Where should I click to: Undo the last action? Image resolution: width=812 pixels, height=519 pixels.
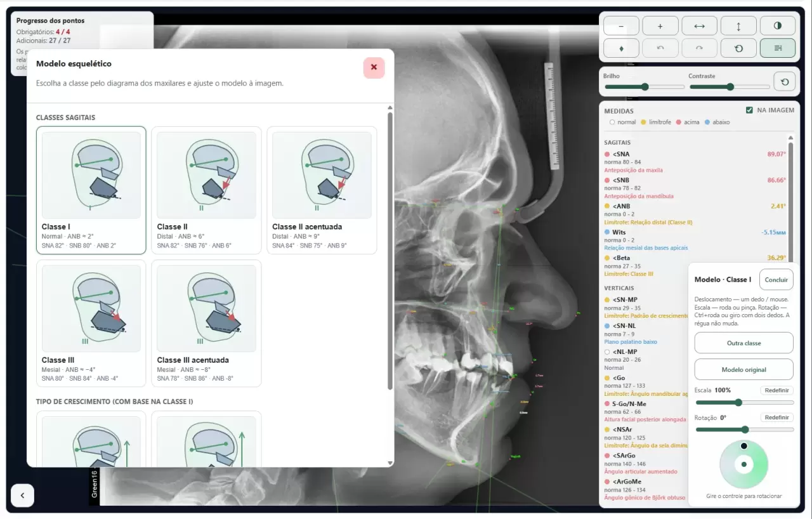(x=660, y=48)
